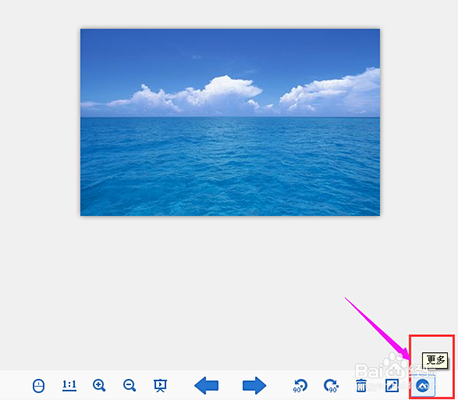Zoom out with the magnifier minus icon
458x400 pixels.
[x=129, y=385]
